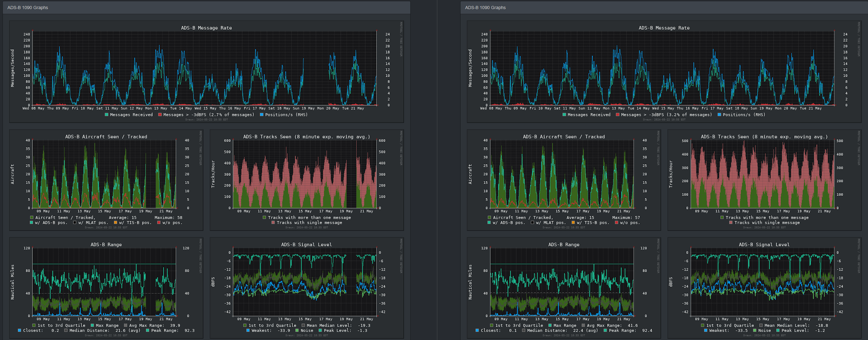Viewport: 868px width, 340px height.
Task: Click green 'w/ ADS-B pos.' swatch in right panel
Action: pyautogui.click(x=489, y=222)
